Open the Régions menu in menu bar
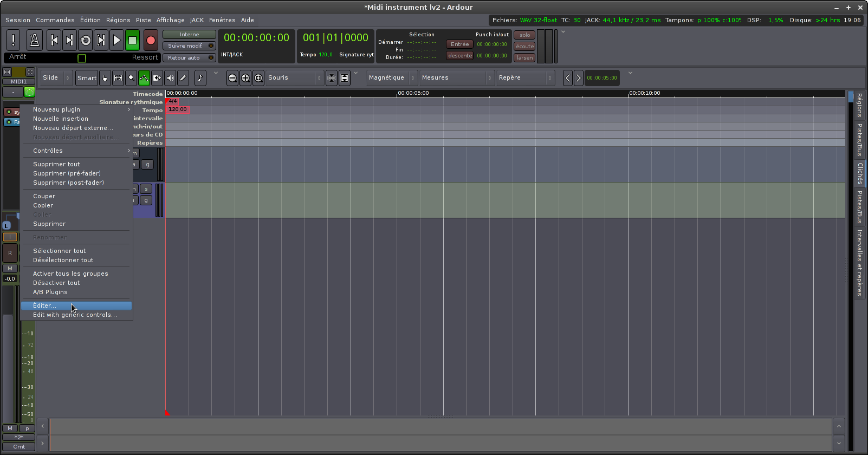The width and height of the screenshot is (868, 455). click(118, 20)
